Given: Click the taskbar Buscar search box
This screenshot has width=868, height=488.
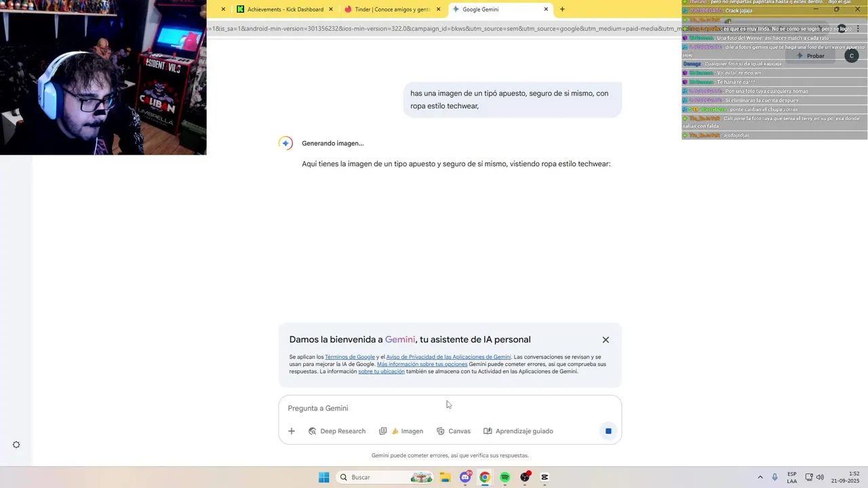Looking at the screenshot, I should pyautogui.click(x=386, y=477).
